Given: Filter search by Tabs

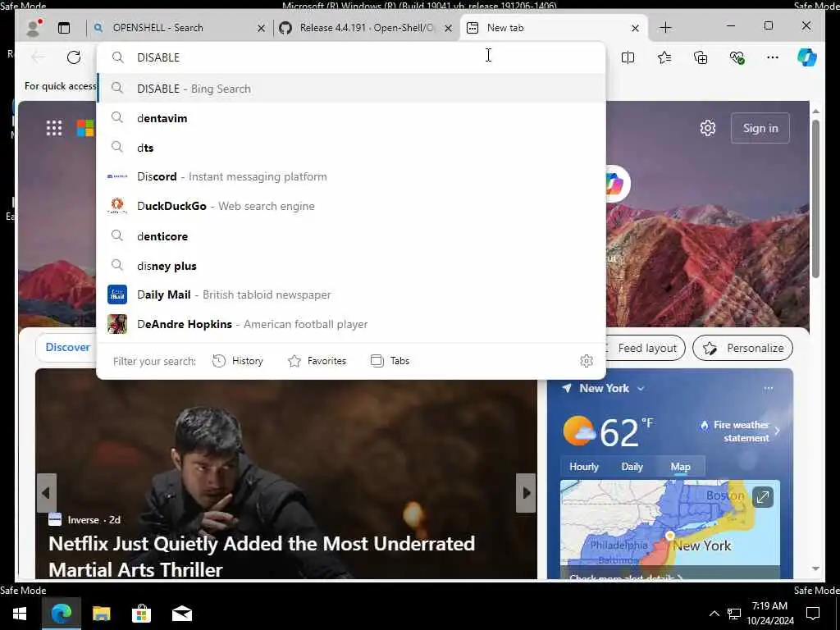Looking at the screenshot, I should pos(390,361).
